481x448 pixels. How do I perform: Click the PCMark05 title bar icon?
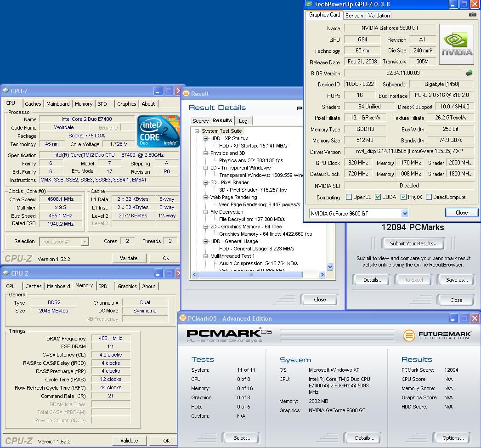point(183,318)
